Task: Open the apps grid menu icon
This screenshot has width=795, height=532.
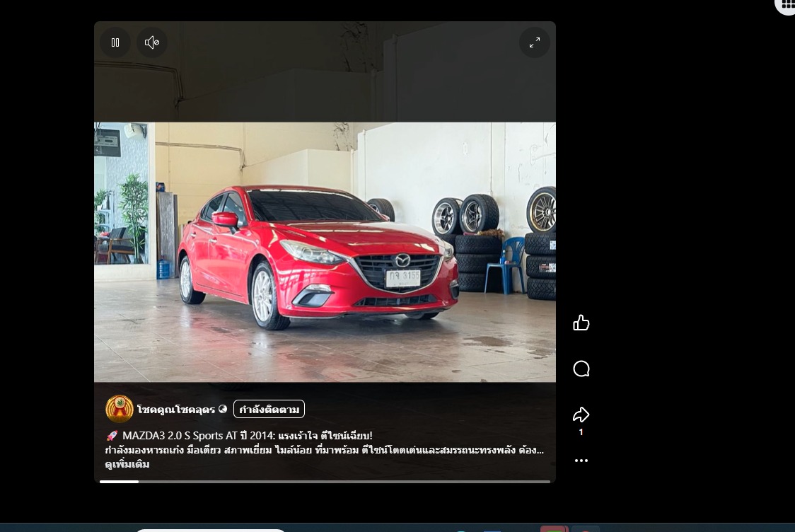Action: pyautogui.click(x=787, y=4)
